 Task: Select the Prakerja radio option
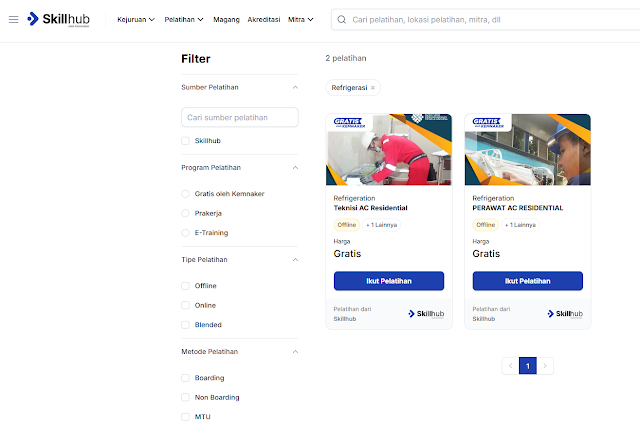coord(185,213)
